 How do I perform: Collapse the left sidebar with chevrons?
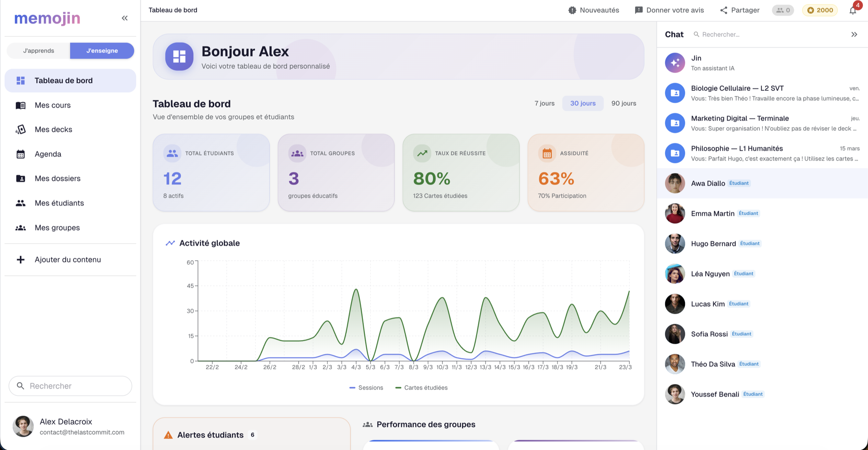(x=125, y=18)
